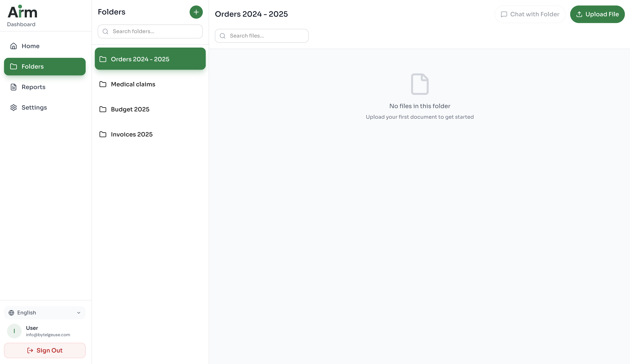
Task: Click the green plus add-folder button
Action: (x=196, y=12)
